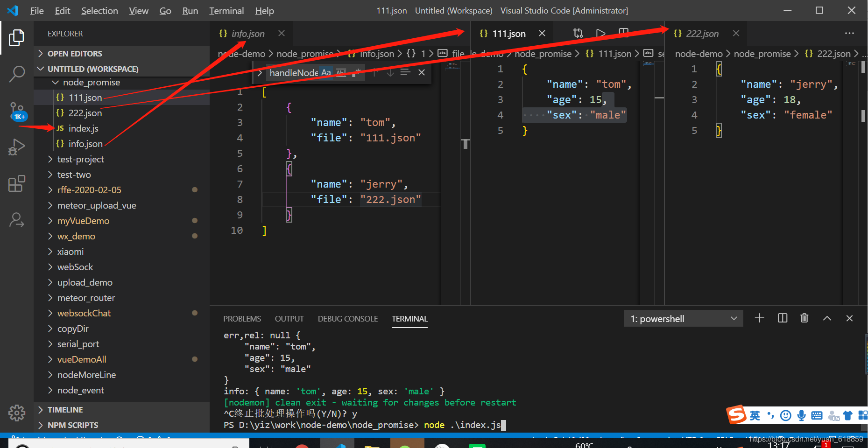Open the Help menu

pos(264,11)
